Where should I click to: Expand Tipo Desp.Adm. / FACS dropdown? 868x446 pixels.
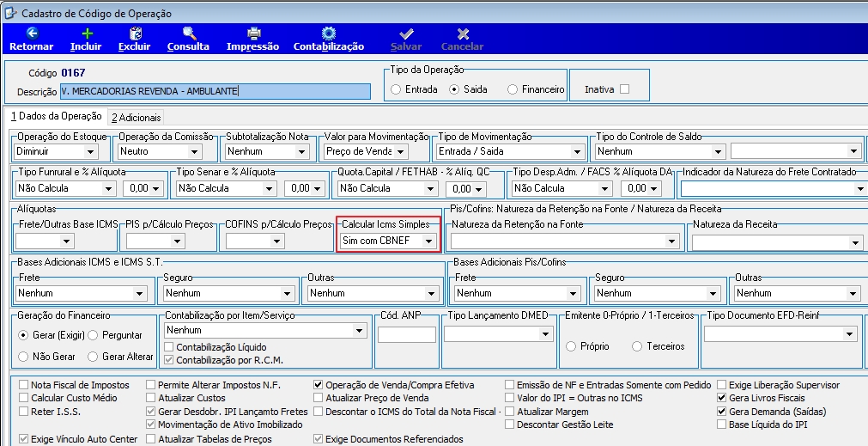605,188
